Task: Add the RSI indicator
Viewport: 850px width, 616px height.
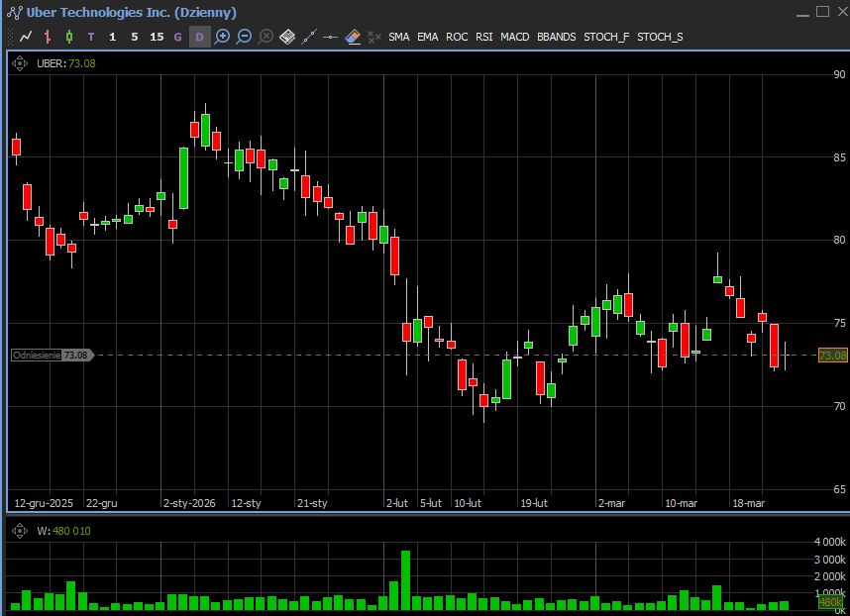Action: pos(483,37)
